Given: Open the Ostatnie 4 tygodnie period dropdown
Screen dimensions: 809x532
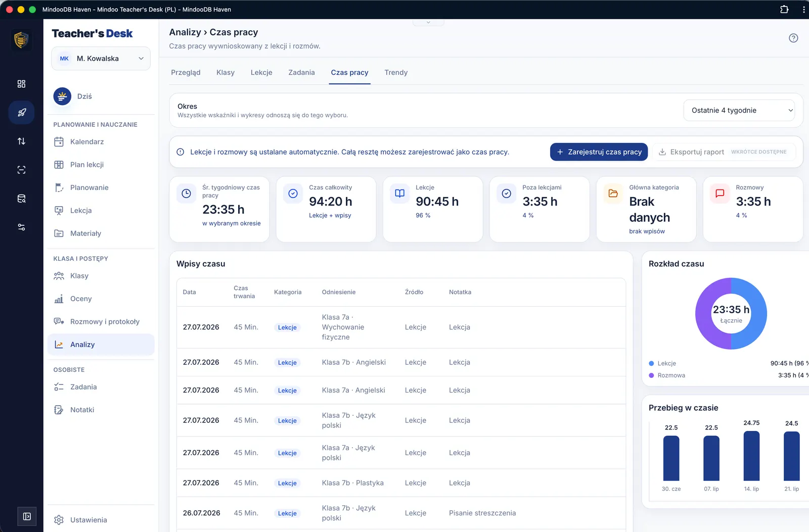Looking at the screenshot, I should pyautogui.click(x=739, y=111).
